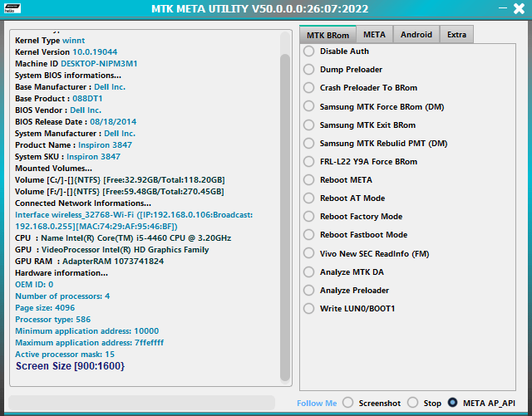532x416 pixels.
Task: Click the Product Name Inspiron 3847 line
Action: [73, 145]
